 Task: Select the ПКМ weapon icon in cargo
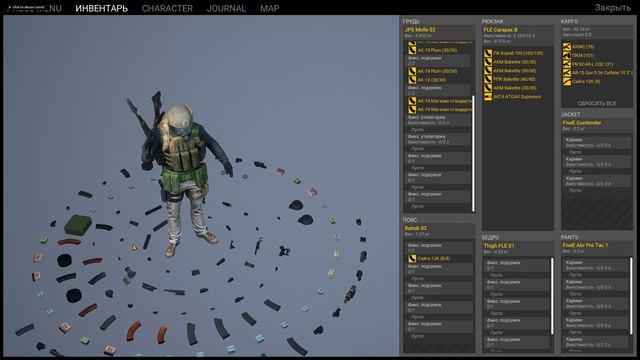click(567, 55)
